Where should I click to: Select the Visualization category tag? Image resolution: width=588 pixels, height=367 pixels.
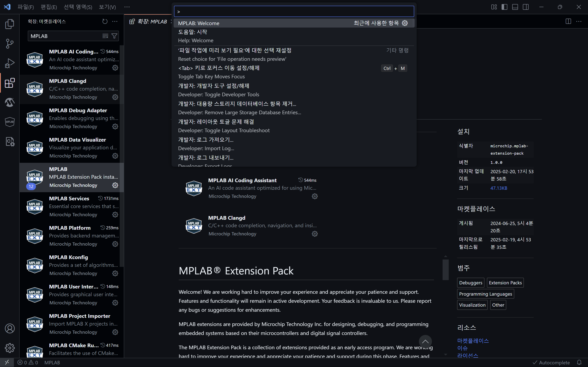click(472, 305)
